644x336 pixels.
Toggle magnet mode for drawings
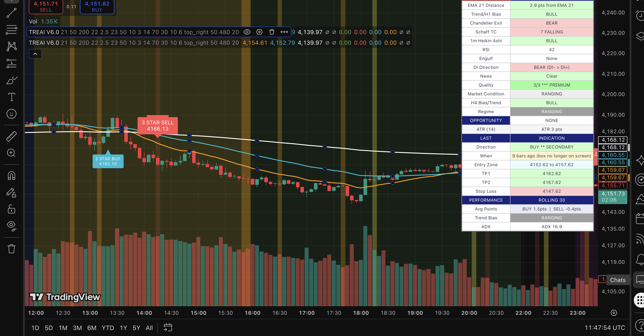click(12, 176)
